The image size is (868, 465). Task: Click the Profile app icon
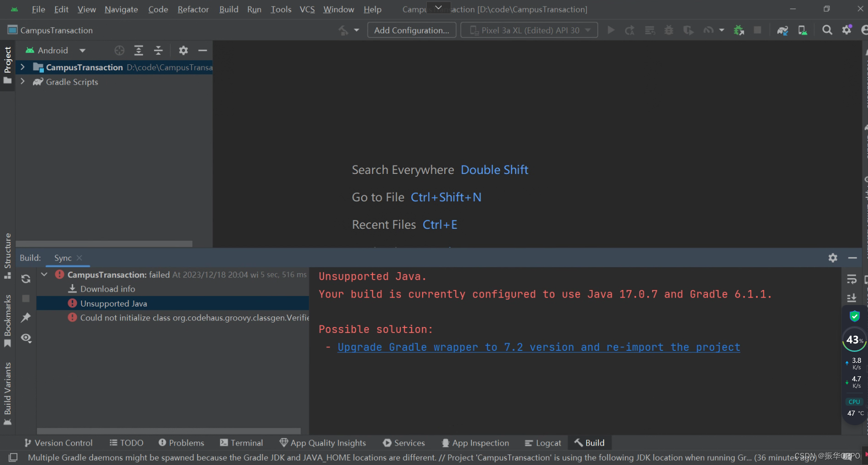(x=708, y=30)
